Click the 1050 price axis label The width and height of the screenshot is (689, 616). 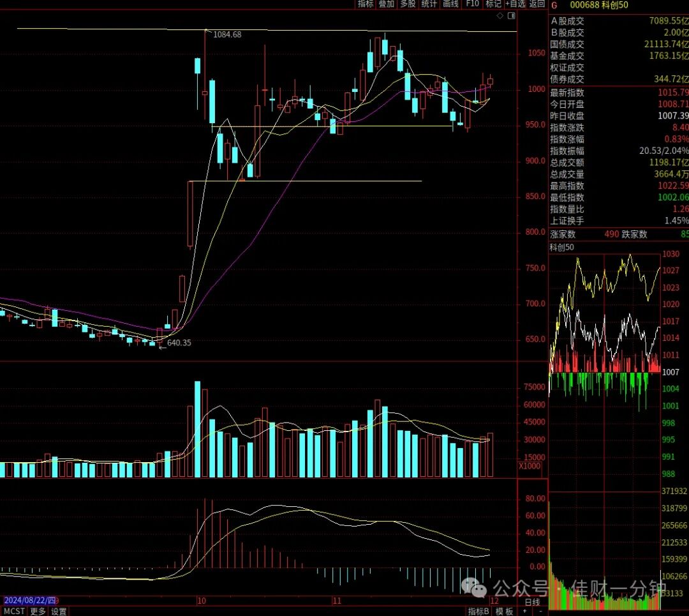coord(537,53)
